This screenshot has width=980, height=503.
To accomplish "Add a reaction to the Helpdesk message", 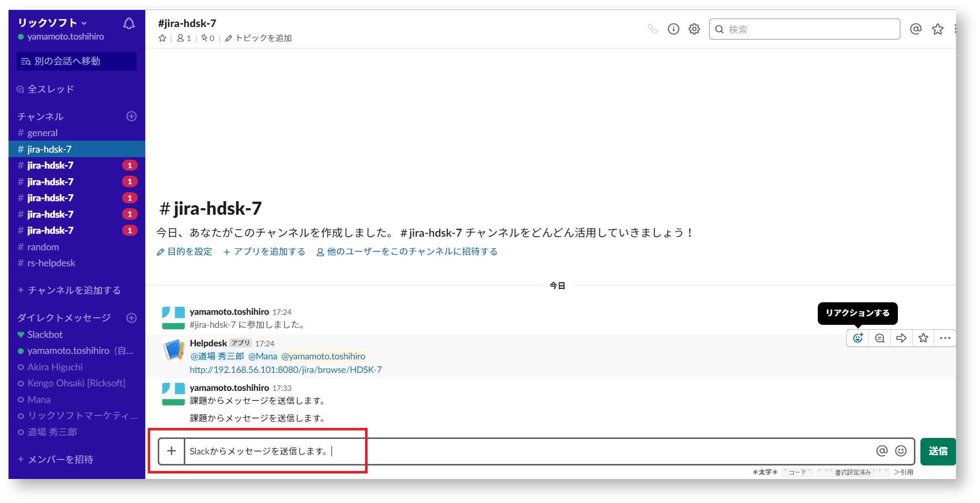I will (x=858, y=338).
